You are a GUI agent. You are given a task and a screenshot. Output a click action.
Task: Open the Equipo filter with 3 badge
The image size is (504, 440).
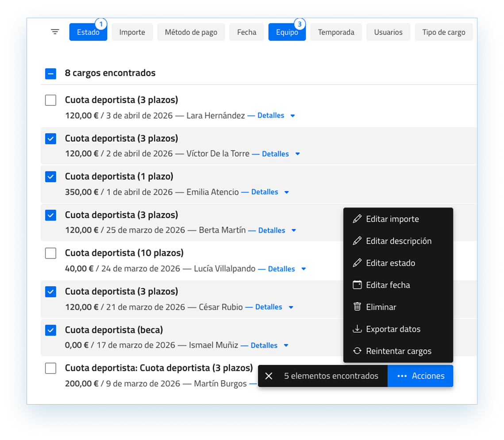pyautogui.click(x=287, y=32)
